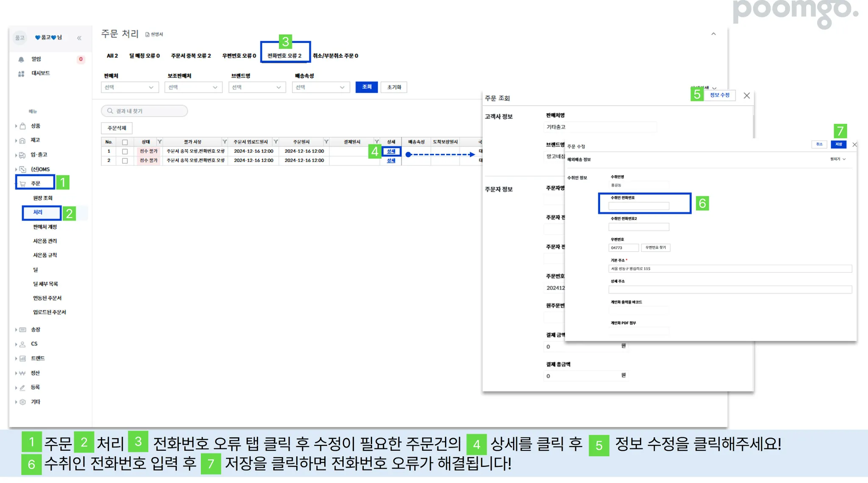Open the 알림 bell notifications icon
The width and height of the screenshot is (868, 483).
[21, 59]
